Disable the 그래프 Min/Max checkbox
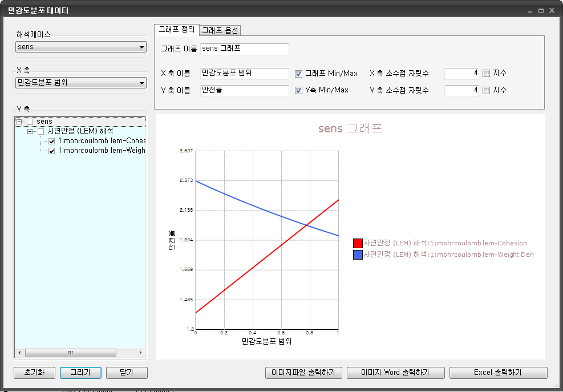Viewport: 563px width, 392px height. click(298, 74)
